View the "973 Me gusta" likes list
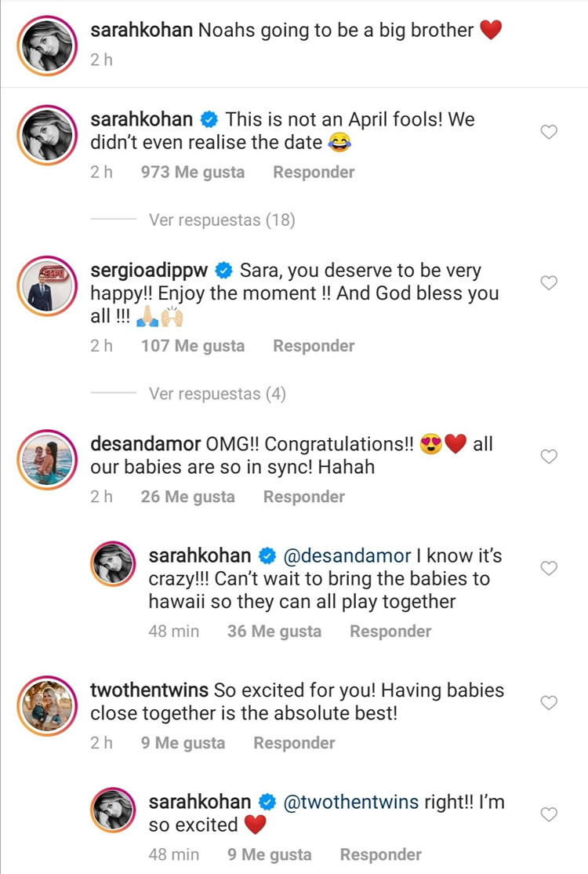 (193, 172)
